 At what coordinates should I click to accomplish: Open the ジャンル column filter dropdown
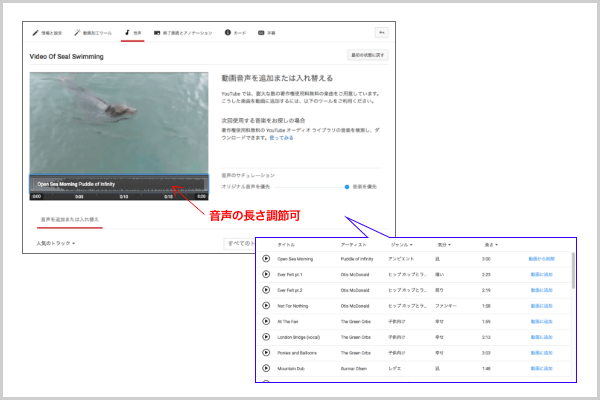401,245
